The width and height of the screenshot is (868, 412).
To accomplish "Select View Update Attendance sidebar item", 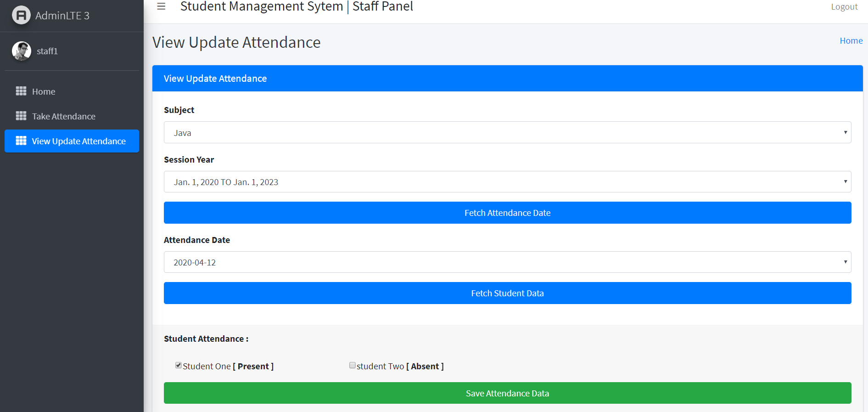I will click(78, 141).
